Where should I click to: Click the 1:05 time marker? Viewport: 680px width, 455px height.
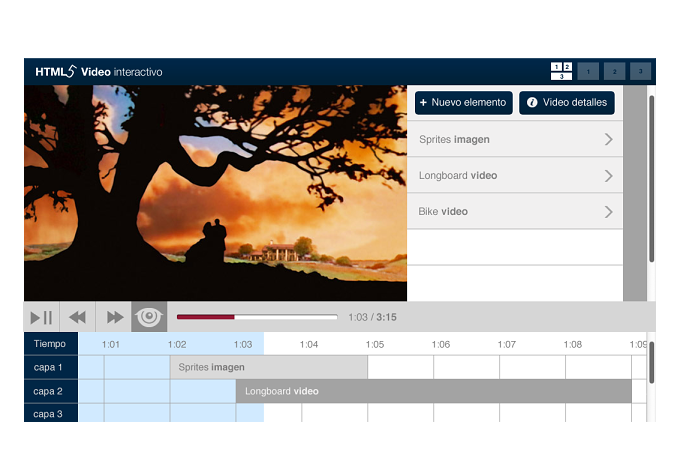(x=375, y=344)
